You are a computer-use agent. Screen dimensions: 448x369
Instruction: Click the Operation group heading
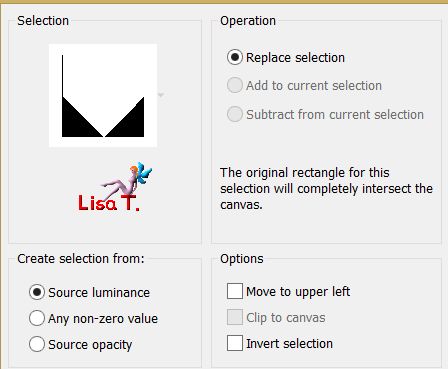[248, 21]
